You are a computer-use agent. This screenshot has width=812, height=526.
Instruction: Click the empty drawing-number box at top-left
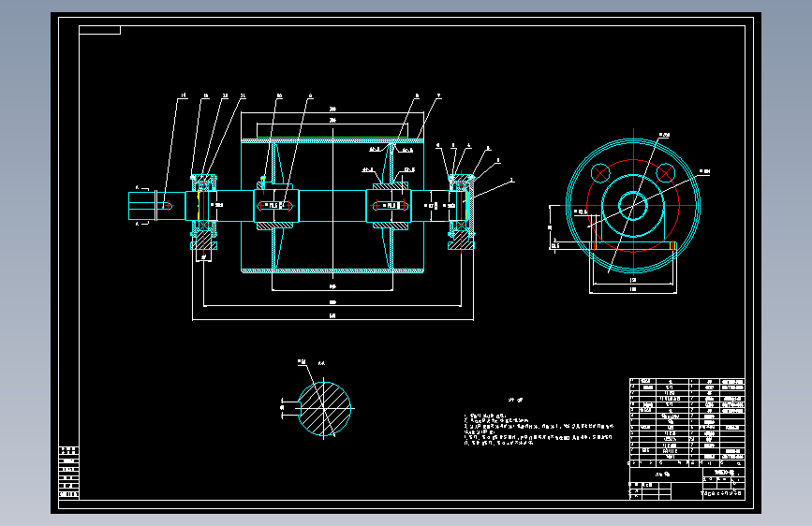point(99,30)
